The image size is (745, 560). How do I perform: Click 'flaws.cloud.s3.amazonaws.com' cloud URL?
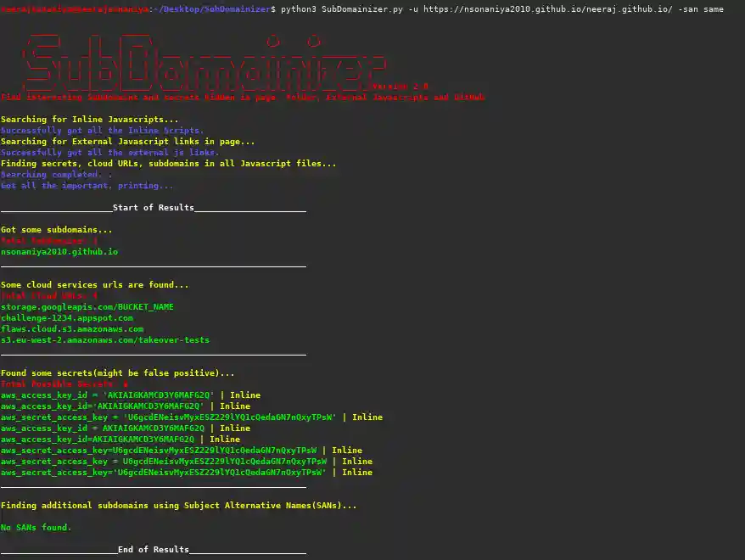(x=72, y=328)
